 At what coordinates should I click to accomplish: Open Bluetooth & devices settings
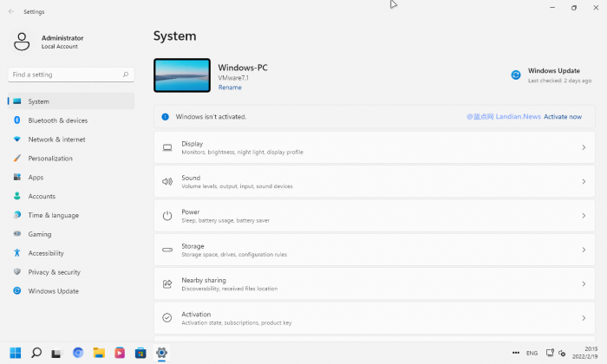[57, 120]
